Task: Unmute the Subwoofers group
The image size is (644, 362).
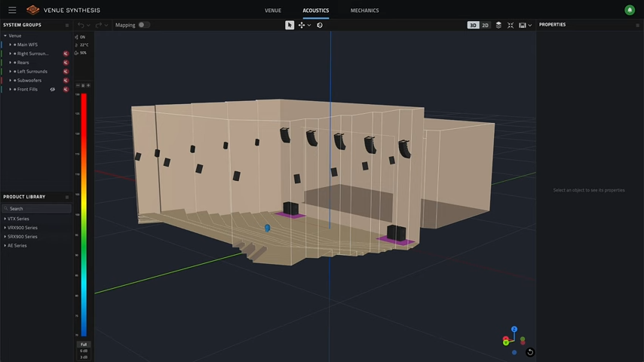Action: [66, 80]
